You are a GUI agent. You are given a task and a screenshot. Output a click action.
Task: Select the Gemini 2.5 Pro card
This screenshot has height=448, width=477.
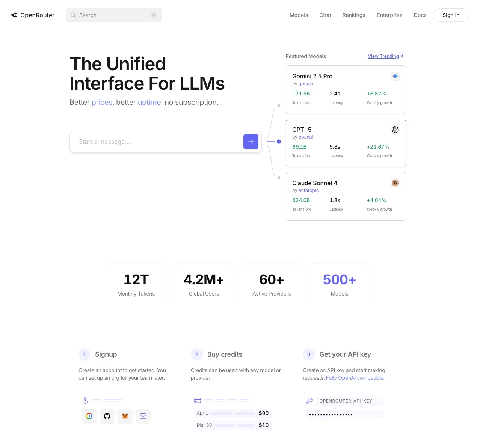click(x=346, y=90)
